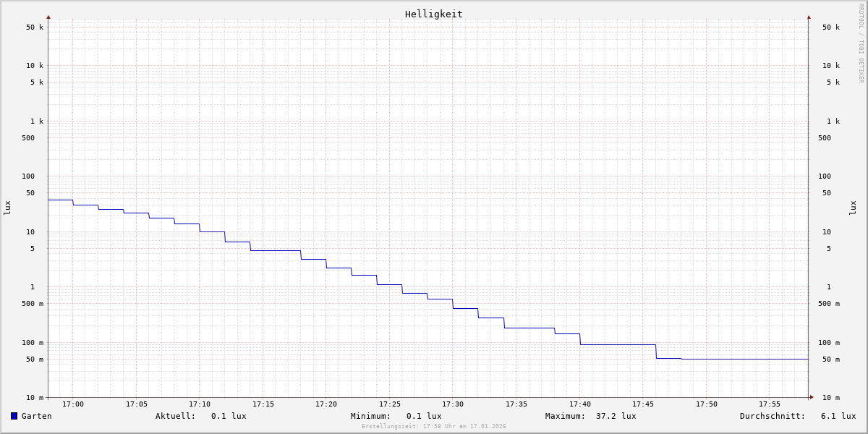The width and height of the screenshot is (868, 434).
Task: Select the 100 m label on right axis
Action: 829,343
